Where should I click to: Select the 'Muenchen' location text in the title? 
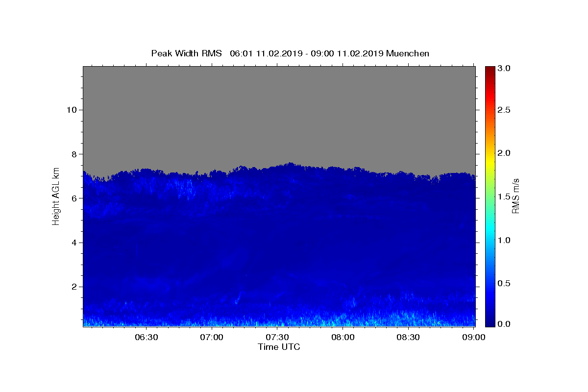(x=408, y=53)
